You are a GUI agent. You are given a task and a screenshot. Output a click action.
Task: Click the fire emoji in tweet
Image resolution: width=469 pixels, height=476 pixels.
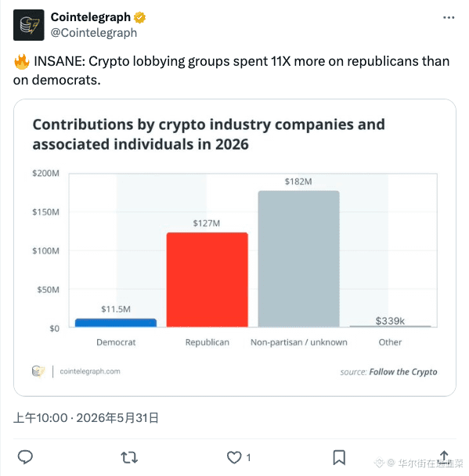[22, 62]
